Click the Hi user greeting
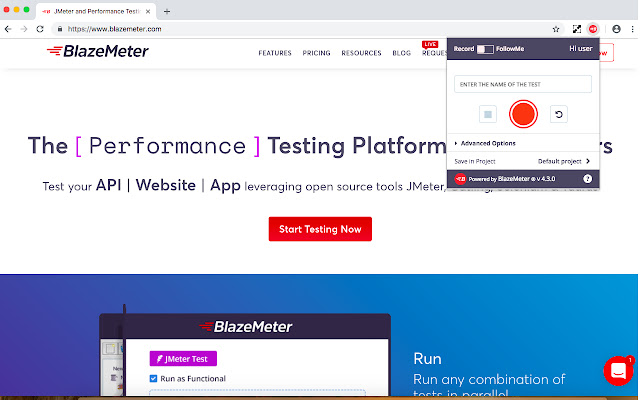 [x=580, y=49]
